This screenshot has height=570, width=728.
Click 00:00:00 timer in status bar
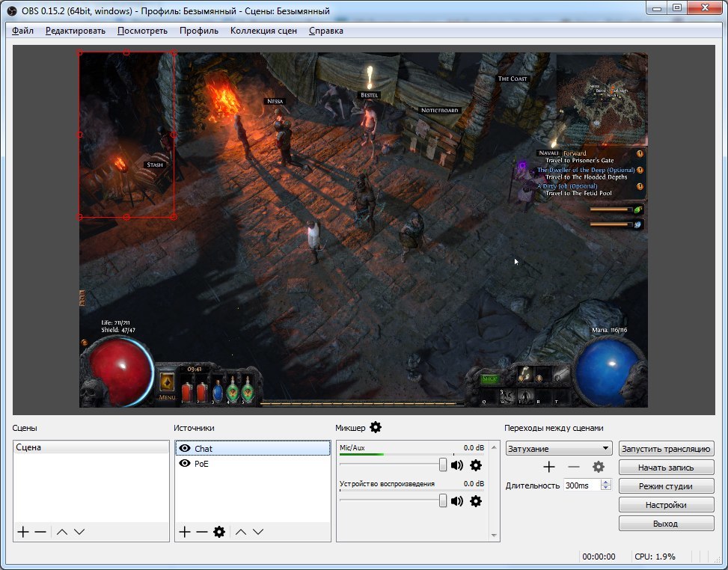(599, 557)
